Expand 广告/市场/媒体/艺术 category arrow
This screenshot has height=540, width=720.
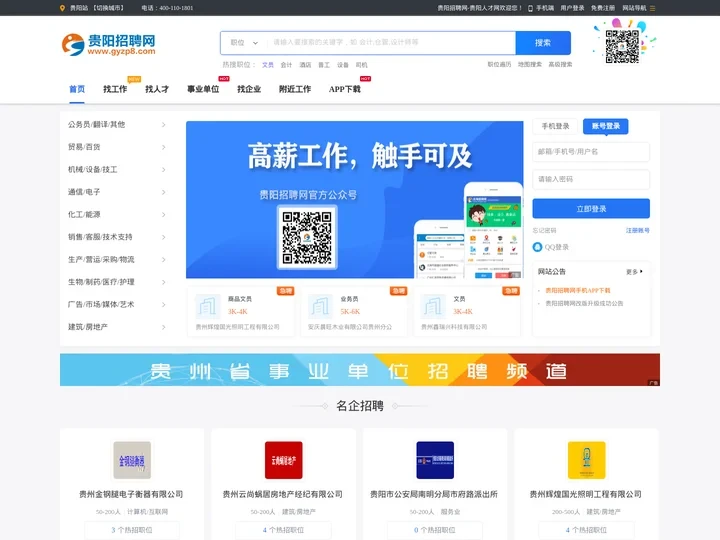[163, 305]
